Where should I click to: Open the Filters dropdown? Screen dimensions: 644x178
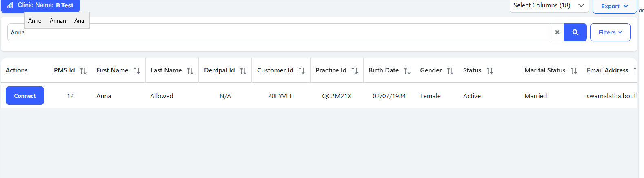click(x=610, y=32)
